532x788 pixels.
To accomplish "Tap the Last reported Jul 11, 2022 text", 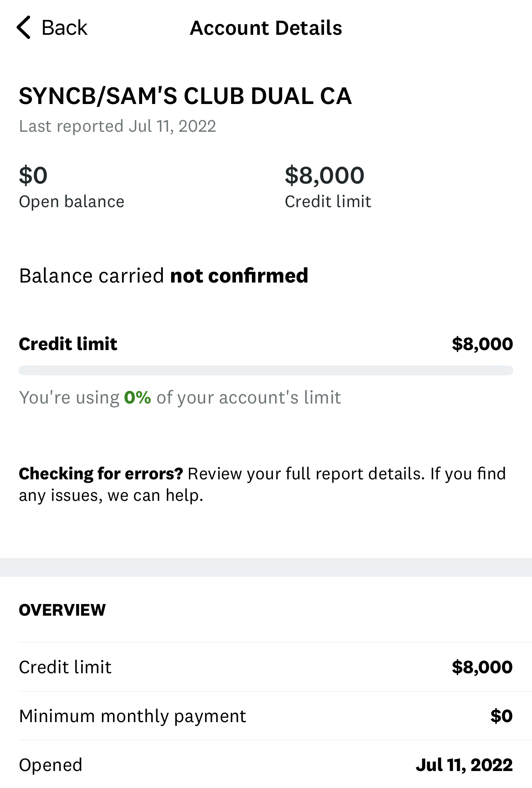I will pyautogui.click(x=117, y=126).
